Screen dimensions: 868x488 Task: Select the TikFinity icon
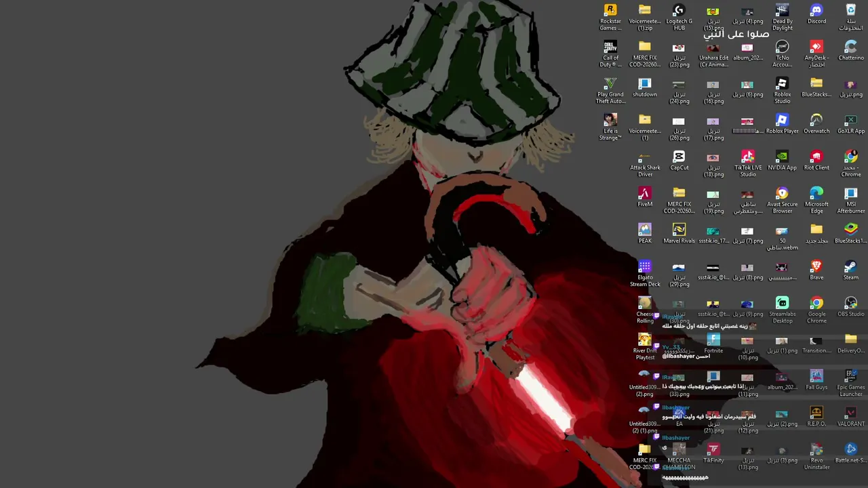tap(713, 453)
